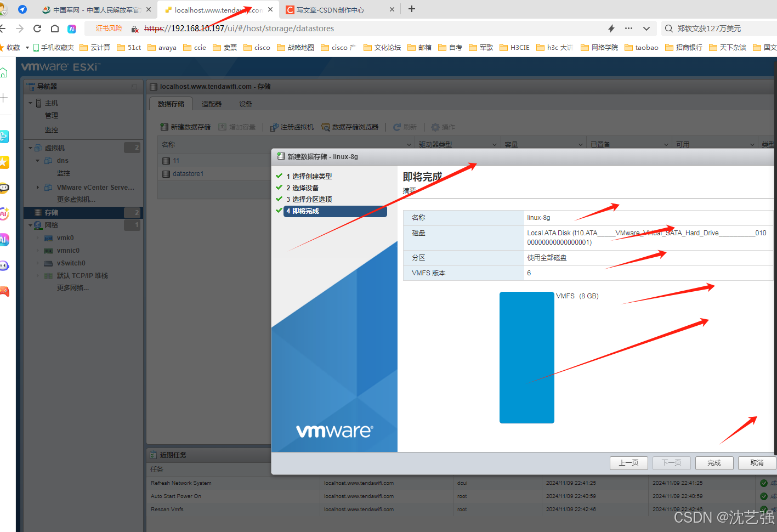Switch to the 设备 tab
Screen dimensions: 777x532
(246, 104)
